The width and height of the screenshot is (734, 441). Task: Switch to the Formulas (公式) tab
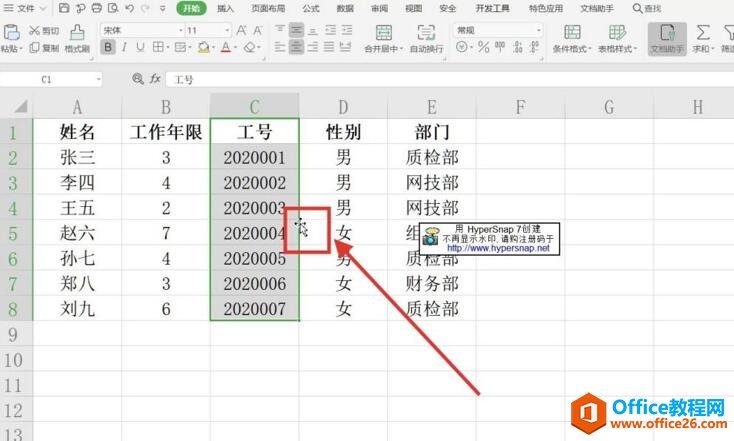coord(311,8)
